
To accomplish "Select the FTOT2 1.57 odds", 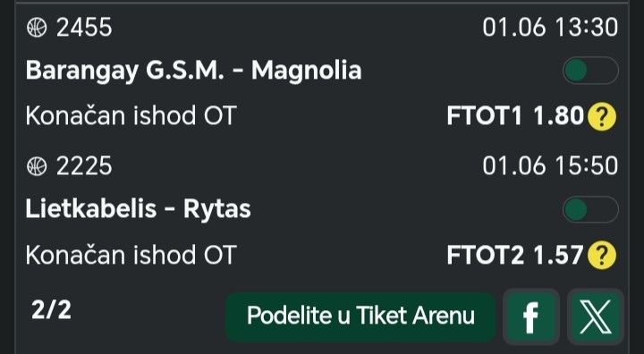I will click(x=515, y=255).
